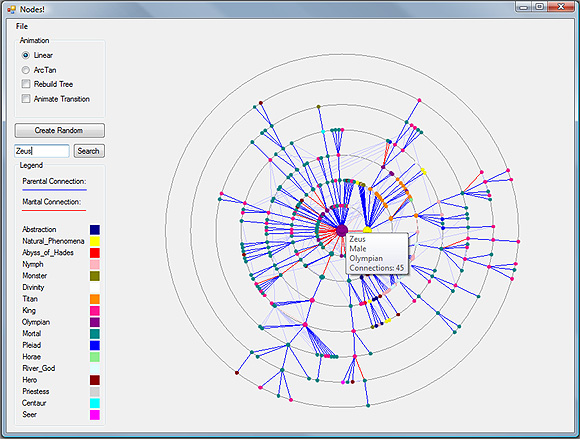
Task: Maximize the Nodes! window
Action: [540, 7]
